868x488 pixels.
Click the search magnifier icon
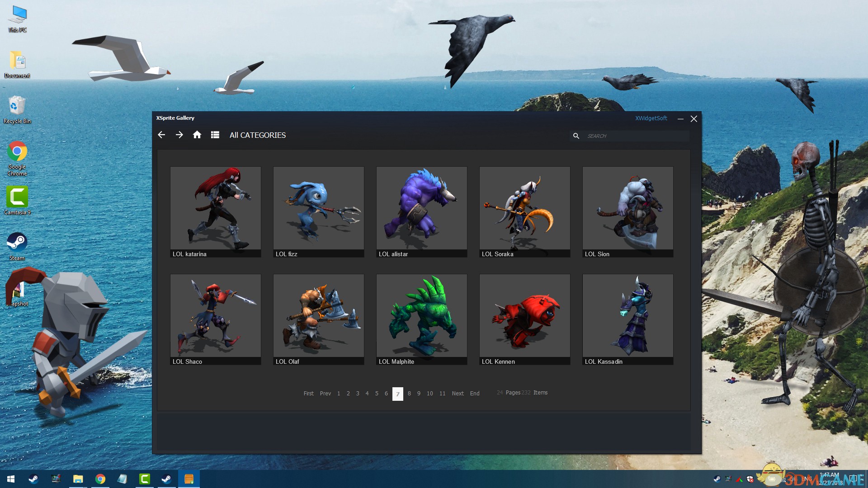(x=576, y=136)
